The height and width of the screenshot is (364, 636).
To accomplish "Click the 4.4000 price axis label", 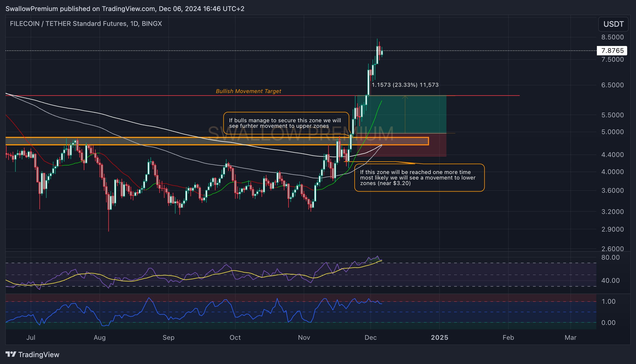I will (613, 155).
